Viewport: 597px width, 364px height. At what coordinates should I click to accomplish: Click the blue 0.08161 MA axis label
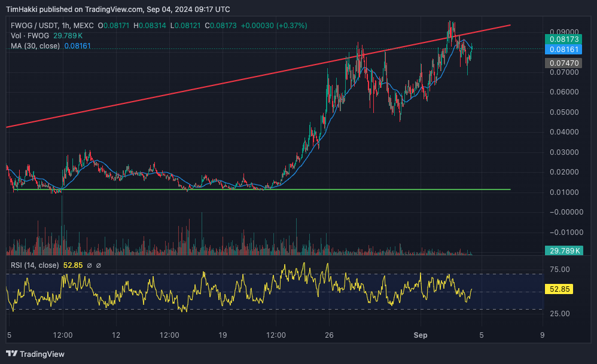pyautogui.click(x=562, y=49)
